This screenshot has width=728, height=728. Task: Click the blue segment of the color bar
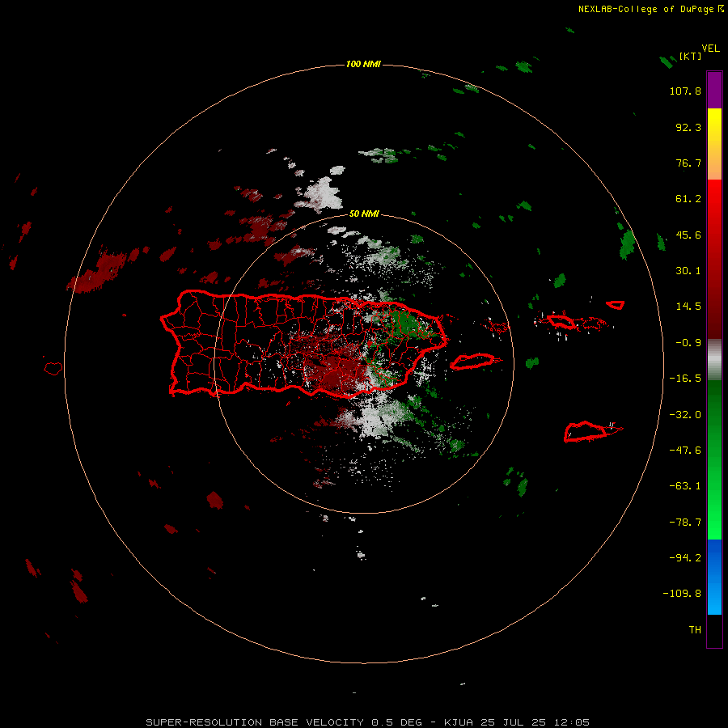point(714,577)
